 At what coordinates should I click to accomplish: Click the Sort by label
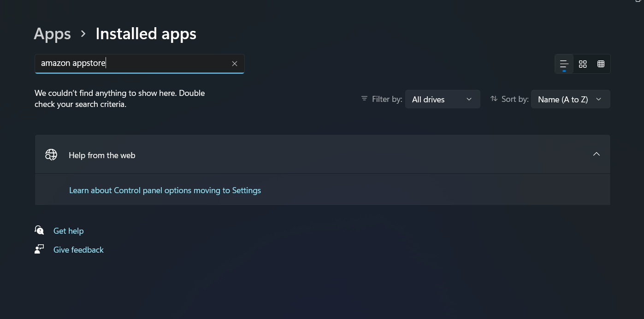click(x=515, y=99)
